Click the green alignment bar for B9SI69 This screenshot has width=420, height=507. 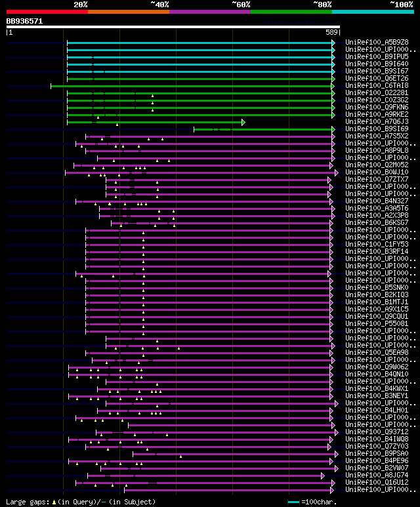(264, 129)
